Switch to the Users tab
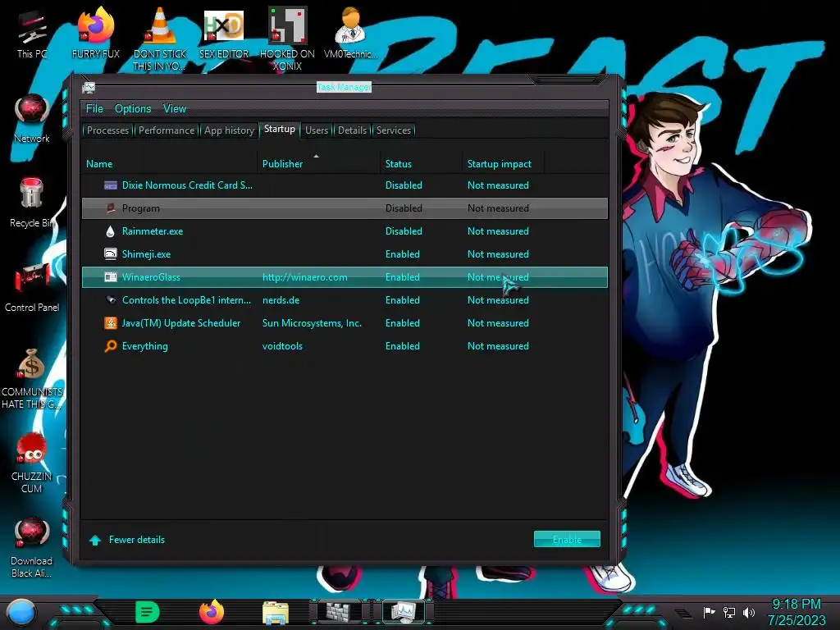 click(x=317, y=130)
